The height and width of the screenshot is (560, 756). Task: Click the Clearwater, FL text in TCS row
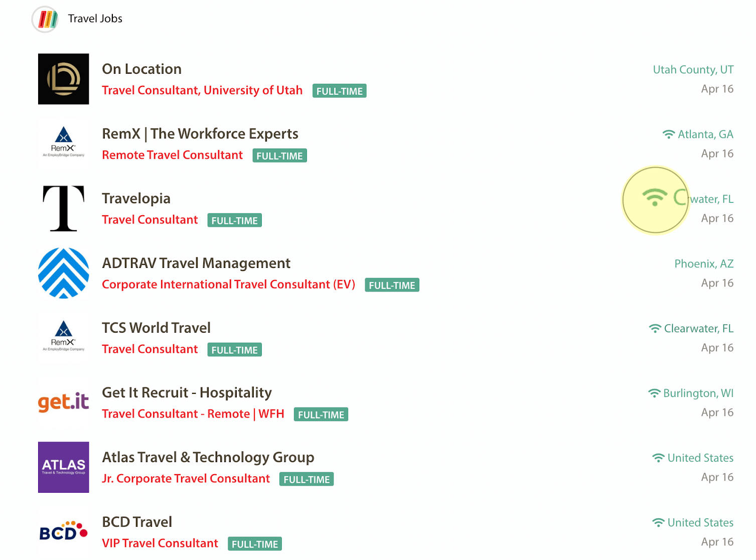pos(699,329)
